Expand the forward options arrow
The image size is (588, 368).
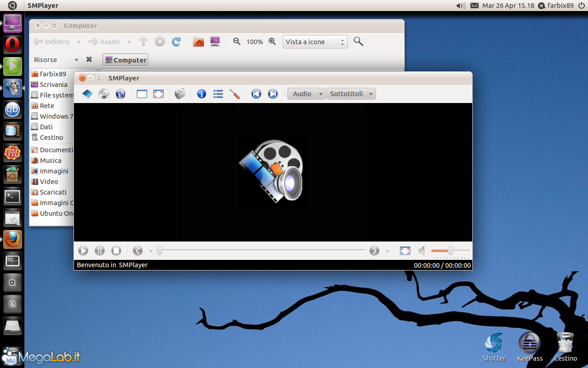coord(387,251)
